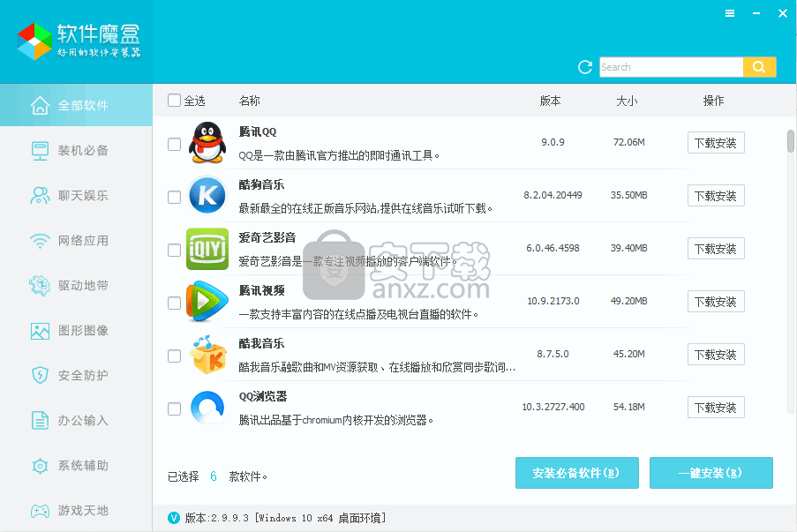Click the people icon for 聊天娱乐
This screenshot has height=532, width=797.
pos(40,196)
